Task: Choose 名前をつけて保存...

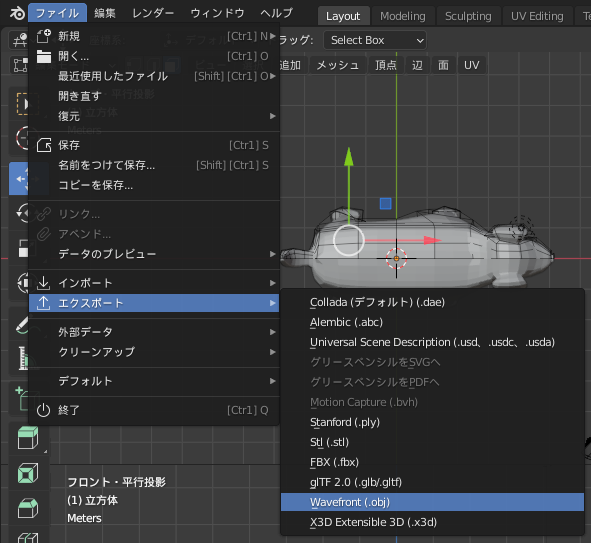Action: (x=154, y=165)
